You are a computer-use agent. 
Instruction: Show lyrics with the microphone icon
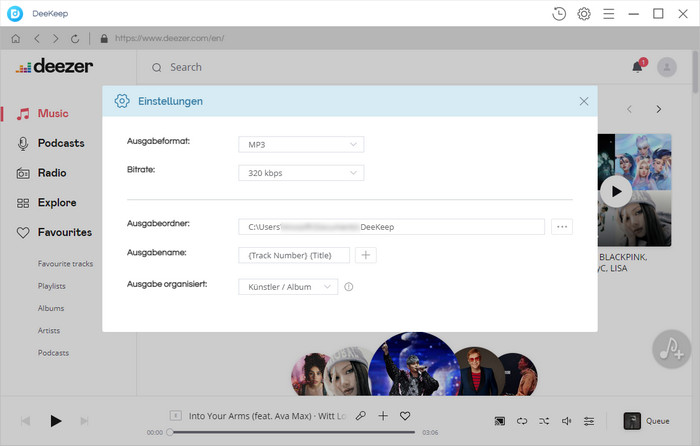click(361, 416)
